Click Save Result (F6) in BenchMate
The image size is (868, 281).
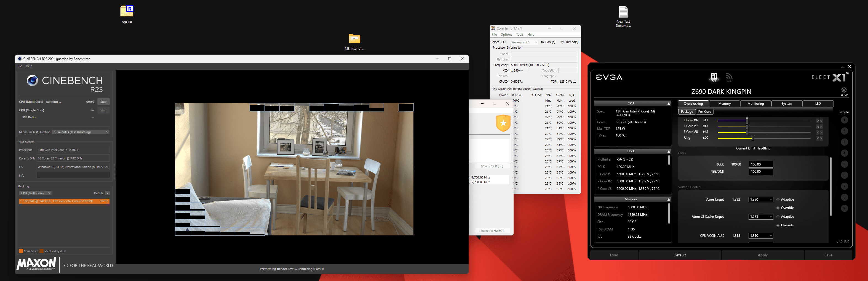(492, 166)
